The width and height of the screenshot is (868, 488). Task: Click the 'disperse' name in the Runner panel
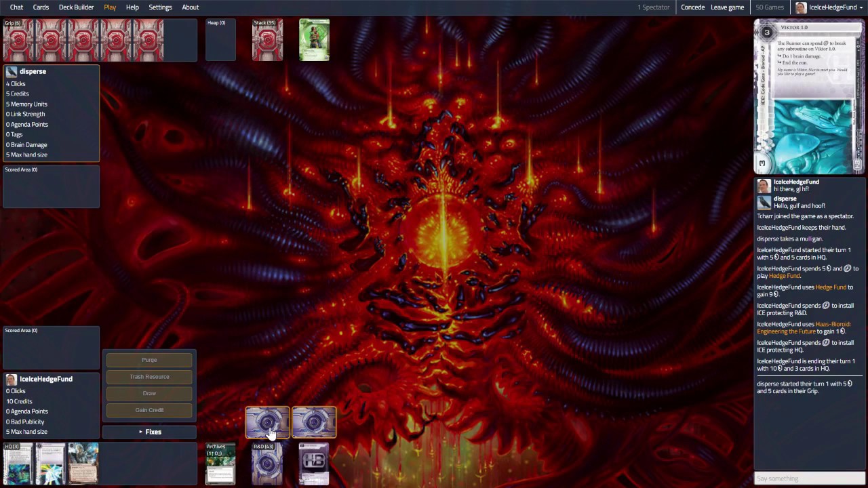pos(33,71)
